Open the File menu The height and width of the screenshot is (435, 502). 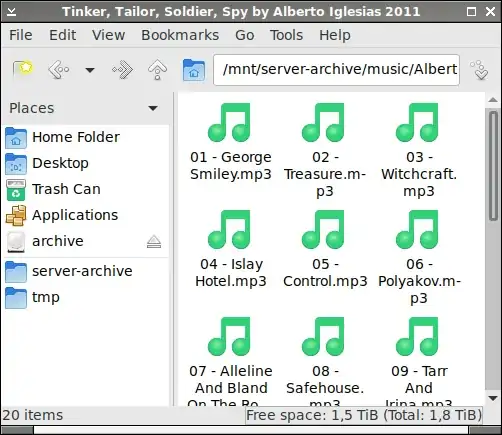tap(21, 35)
